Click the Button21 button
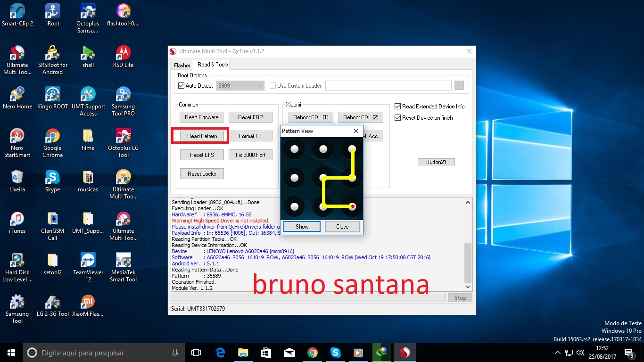 436,162
